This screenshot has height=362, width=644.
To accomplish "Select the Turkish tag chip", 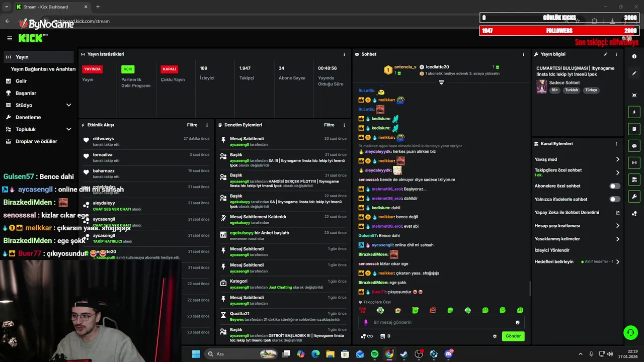I will 572,90.
